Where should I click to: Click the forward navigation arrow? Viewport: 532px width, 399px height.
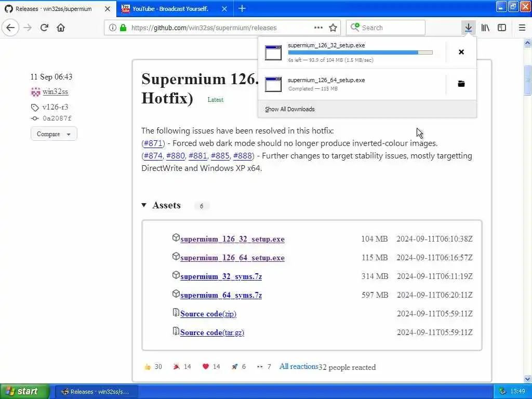click(x=28, y=28)
